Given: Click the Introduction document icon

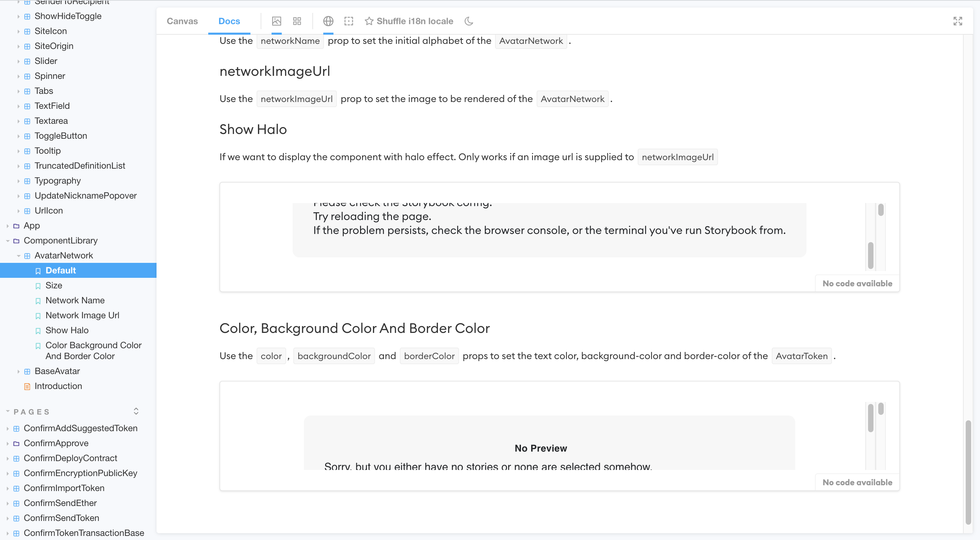Looking at the screenshot, I should pyautogui.click(x=27, y=386).
